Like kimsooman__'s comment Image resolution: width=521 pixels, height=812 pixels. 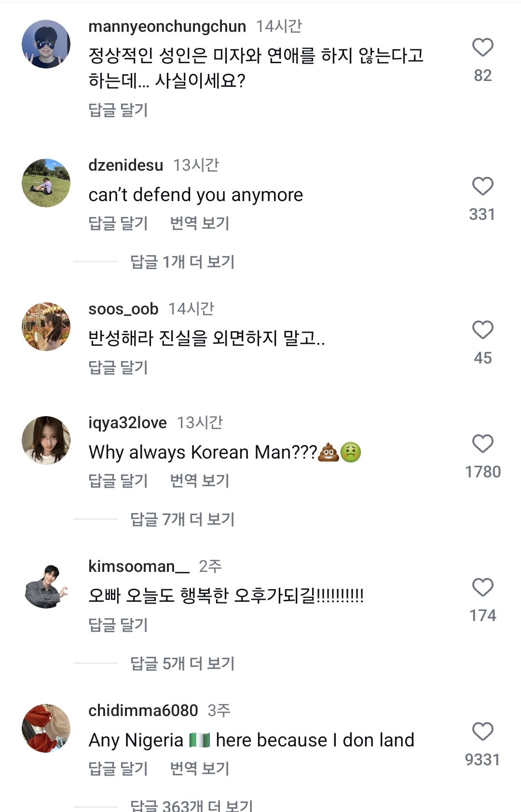click(482, 587)
